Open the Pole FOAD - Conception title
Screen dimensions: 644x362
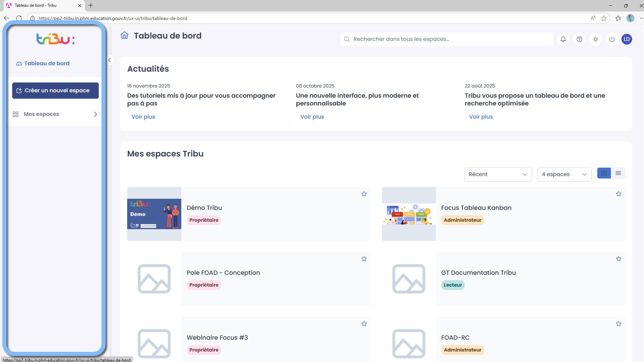[223, 273]
